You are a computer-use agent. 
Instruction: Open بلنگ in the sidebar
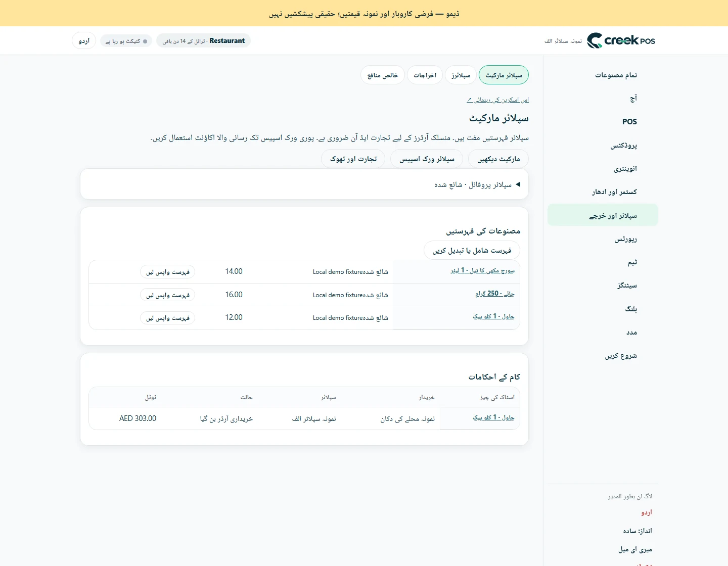(x=603, y=309)
